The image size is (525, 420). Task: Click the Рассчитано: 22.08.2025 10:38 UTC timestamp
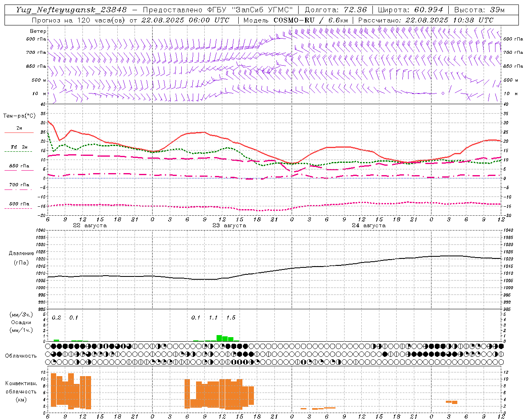click(x=426, y=20)
